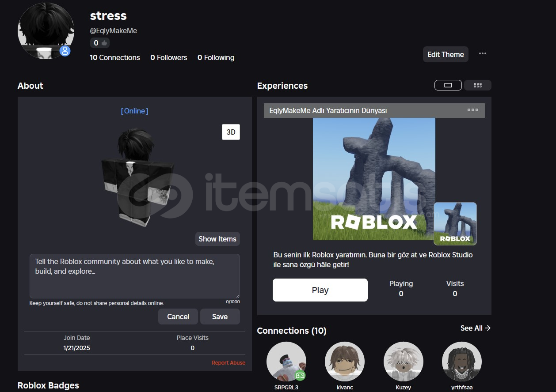Open 10 Connections list in header

click(x=115, y=57)
